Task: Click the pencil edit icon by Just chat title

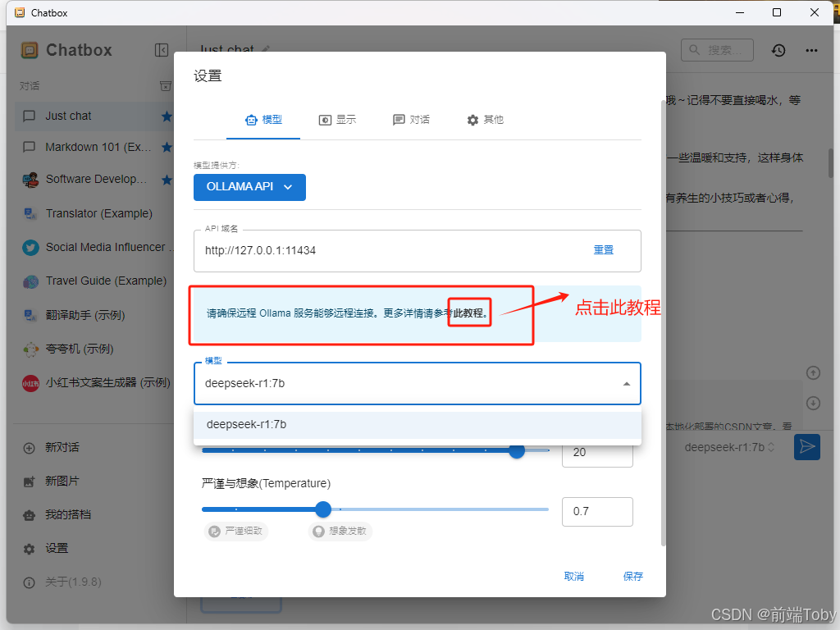Action: tap(266, 50)
